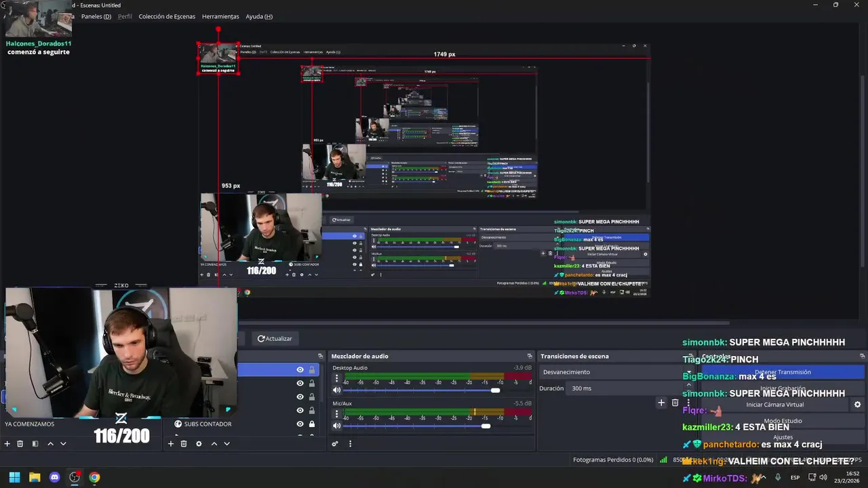Open system volume tray icon

[x=824, y=477]
